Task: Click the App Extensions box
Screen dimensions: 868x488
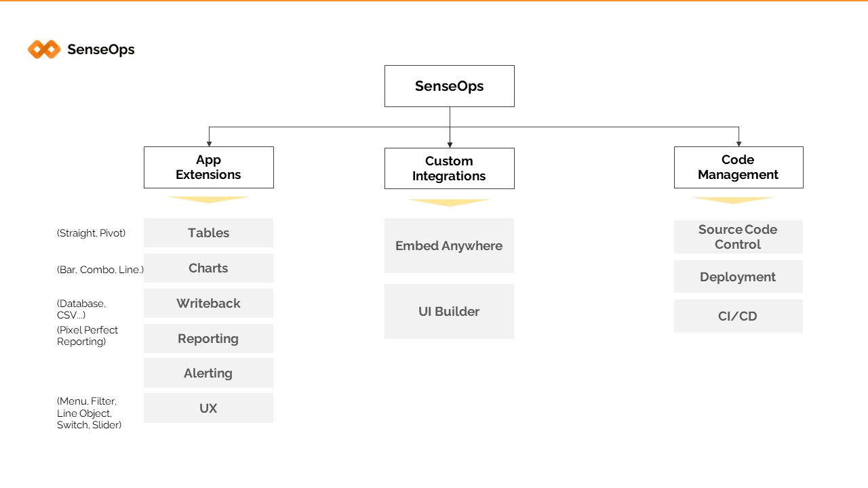Action: [x=208, y=167]
